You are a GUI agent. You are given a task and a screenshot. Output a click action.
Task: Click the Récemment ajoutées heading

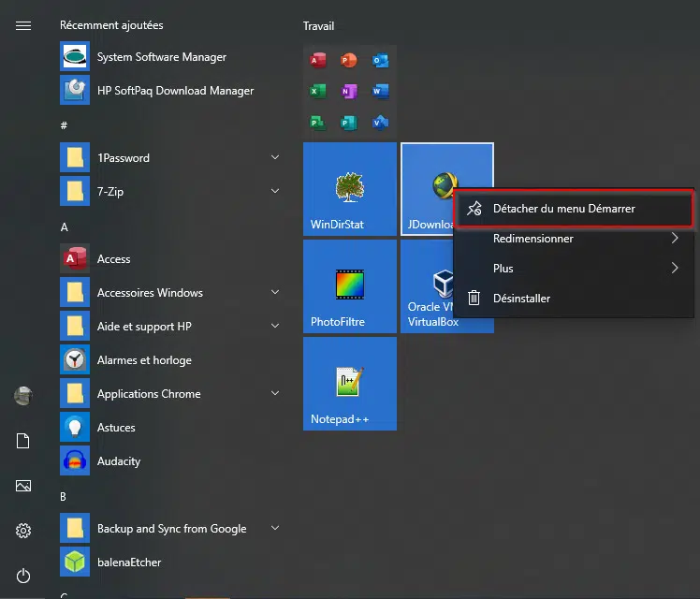pos(111,25)
